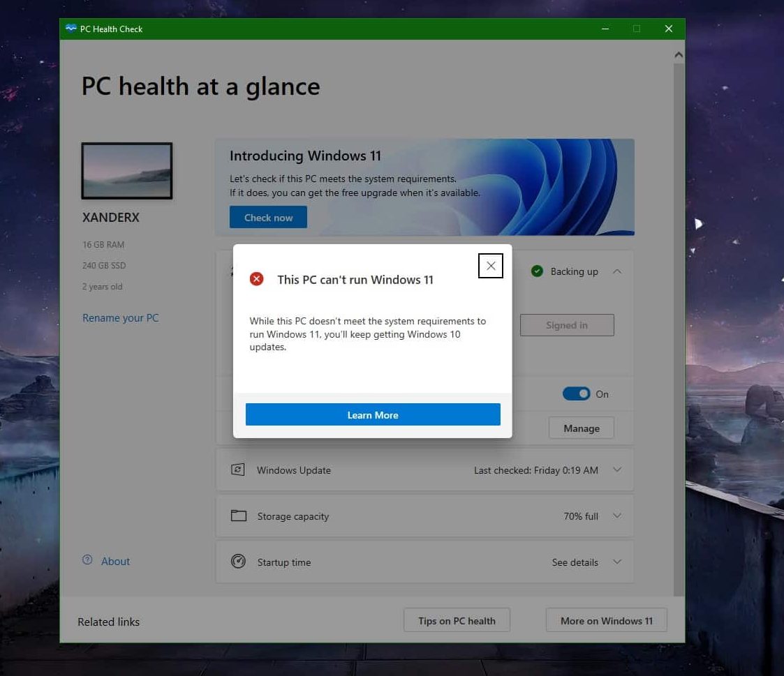
Task: Click the PC Health Check title bar icon
Action: click(71, 29)
